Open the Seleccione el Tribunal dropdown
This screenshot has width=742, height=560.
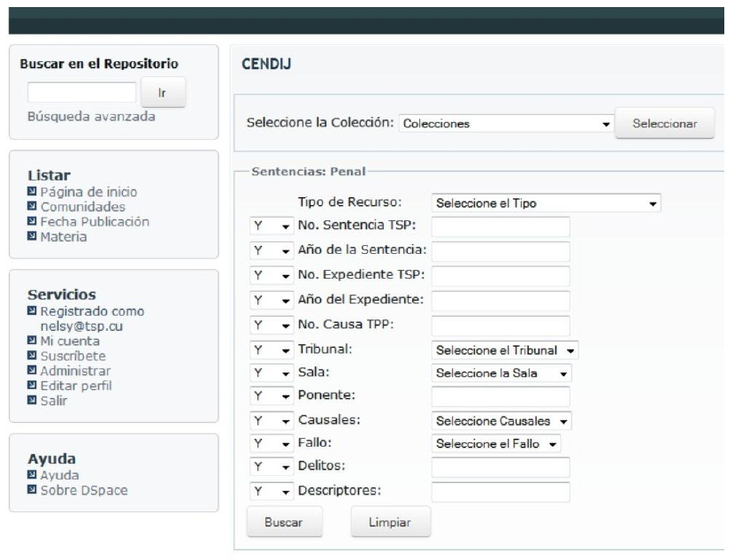tap(505, 349)
